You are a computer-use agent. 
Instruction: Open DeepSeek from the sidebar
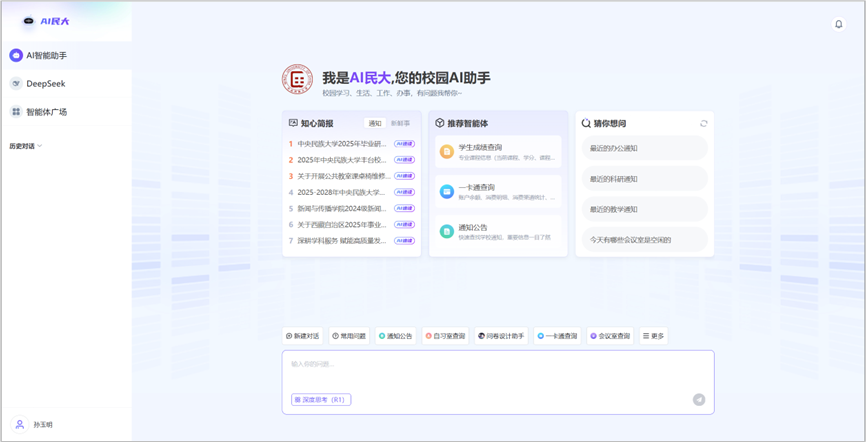tap(66, 83)
